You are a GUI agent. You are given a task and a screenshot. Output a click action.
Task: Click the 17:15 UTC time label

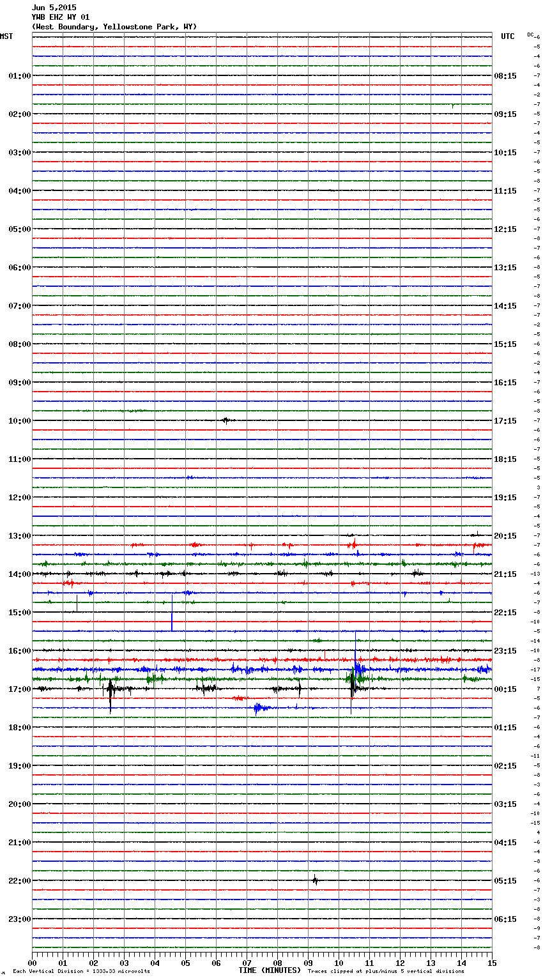coord(505,421)
